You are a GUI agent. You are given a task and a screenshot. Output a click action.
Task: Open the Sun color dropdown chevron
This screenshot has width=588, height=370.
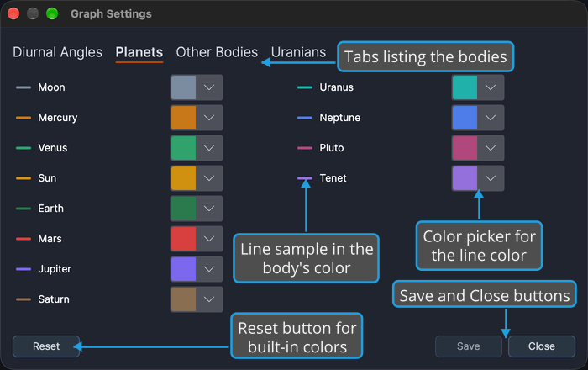coord(209,178)
